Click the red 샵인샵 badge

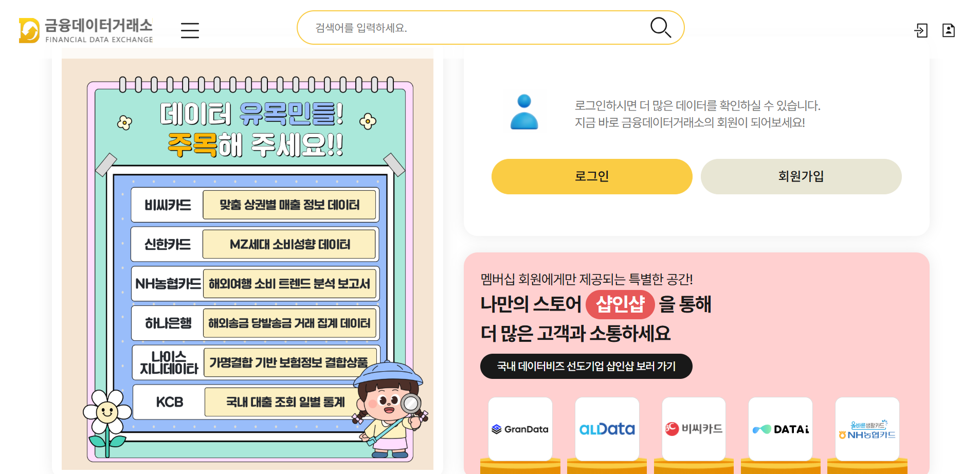(x=620, y=304)
